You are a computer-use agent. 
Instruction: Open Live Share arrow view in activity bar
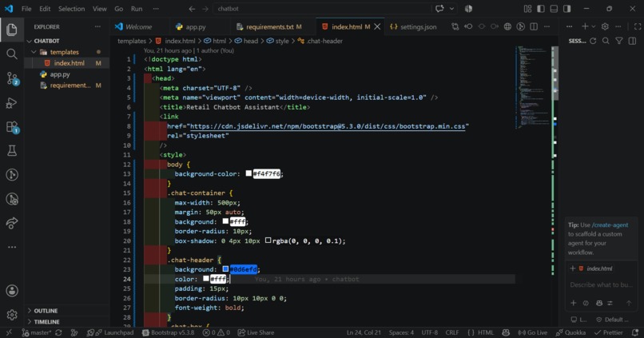coord(12,223)
